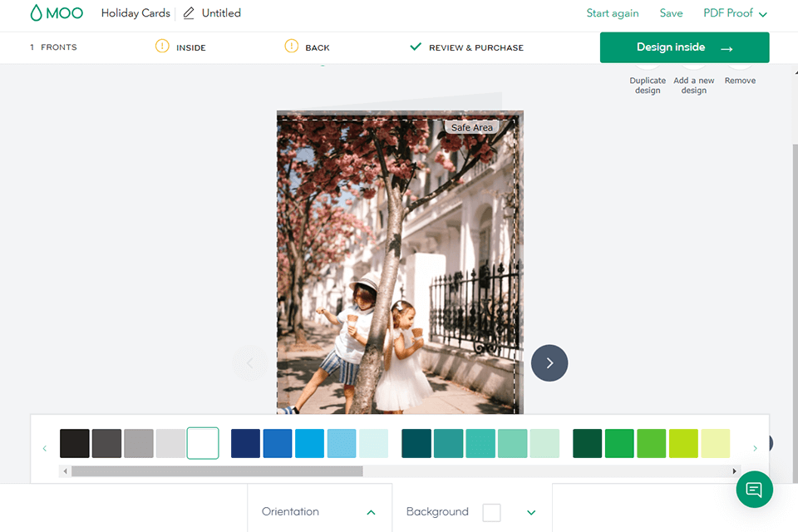The width and height of the screenshot is (798, 532).
Task: Choose the navy blue color swatch
Action: point(245,443)
